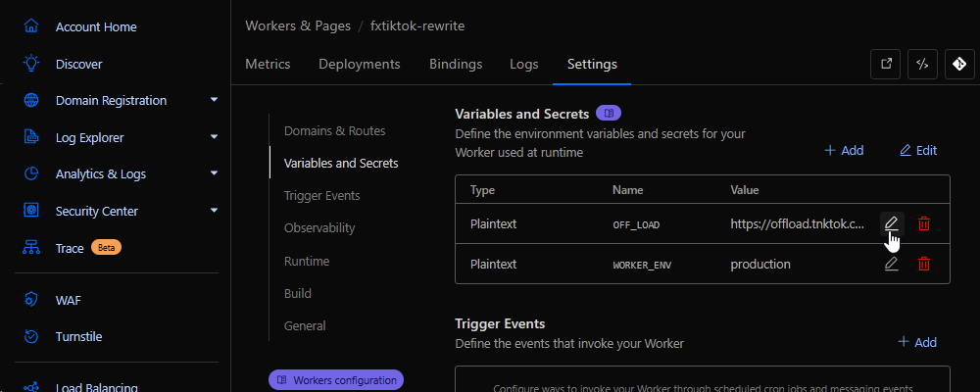
Task: Click the Discover lightbulb icon
Action: tap(31, 64)
